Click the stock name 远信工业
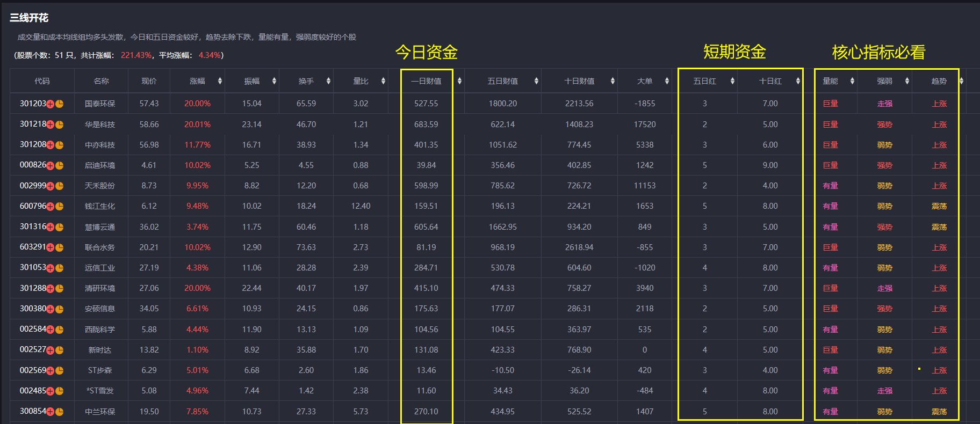980x424 pixels. coord(100,268)
